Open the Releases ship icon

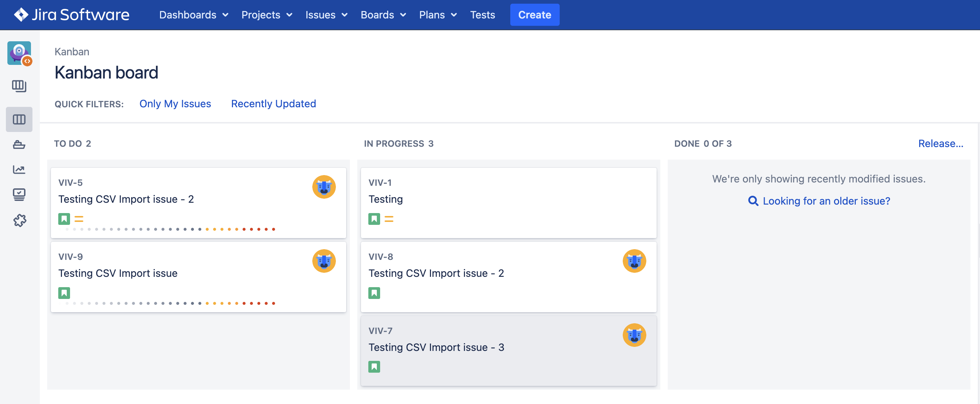click(19, 144)
